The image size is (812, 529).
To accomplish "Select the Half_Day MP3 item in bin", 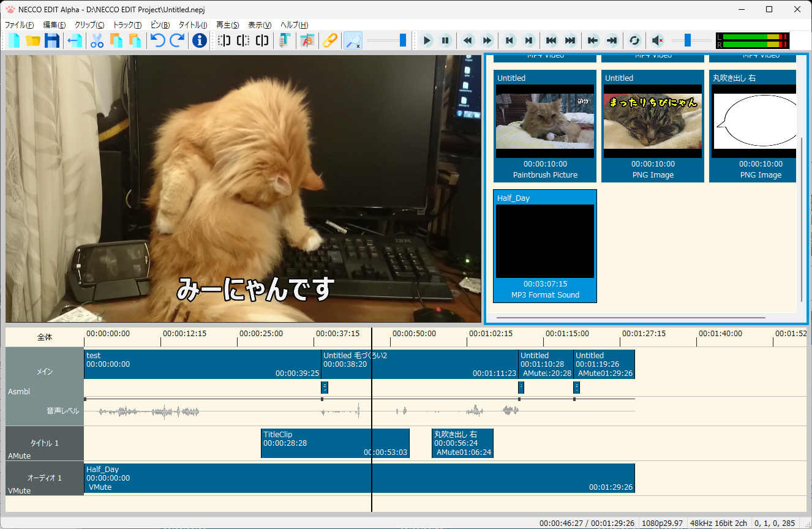I will point(545,246).
